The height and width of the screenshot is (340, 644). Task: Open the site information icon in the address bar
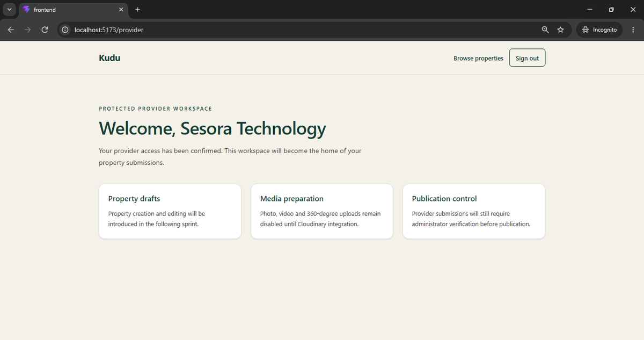tap(65, 30)
